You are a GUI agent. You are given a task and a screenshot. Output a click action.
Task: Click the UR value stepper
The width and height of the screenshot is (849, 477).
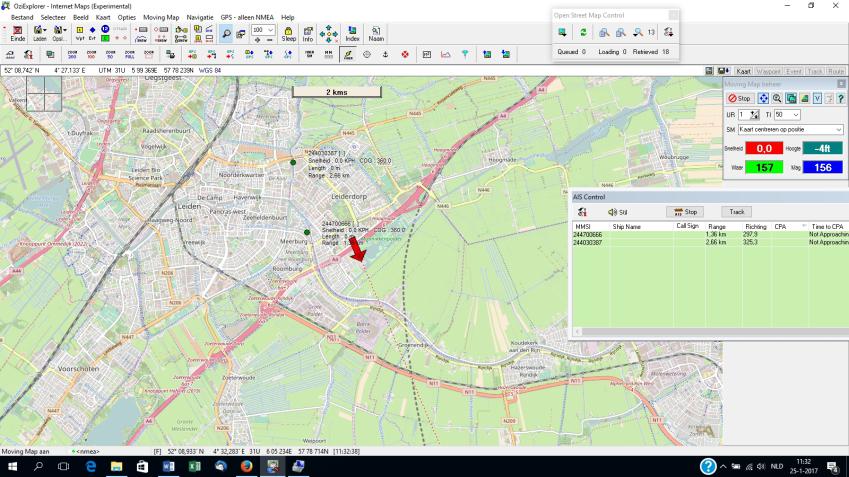(x=755, y=115)
